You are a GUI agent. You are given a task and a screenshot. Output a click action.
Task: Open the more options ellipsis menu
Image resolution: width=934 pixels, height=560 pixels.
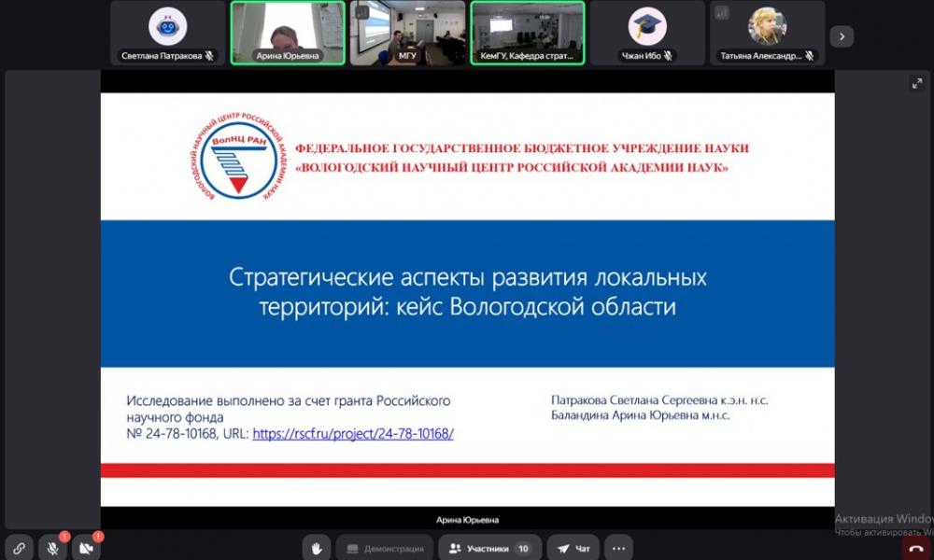coord(619,549)
